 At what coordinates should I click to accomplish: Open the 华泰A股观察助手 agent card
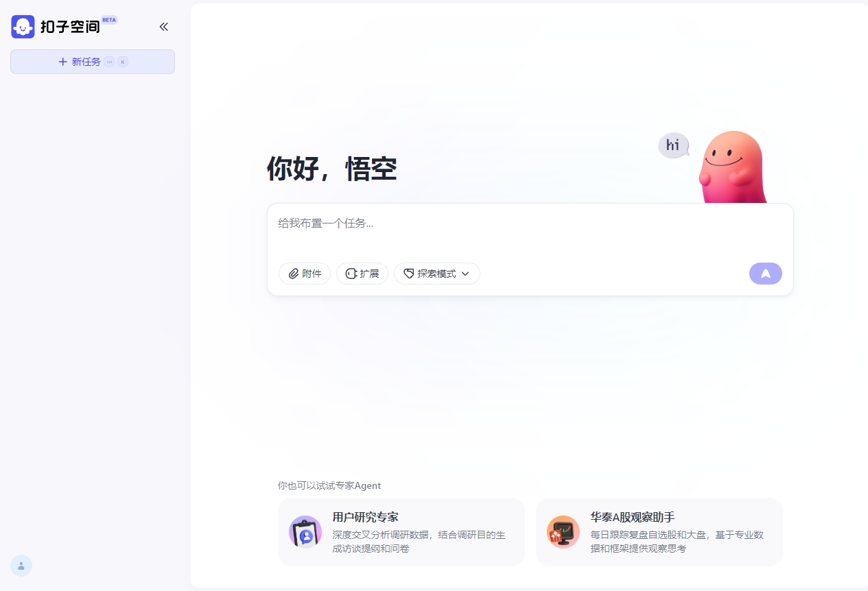pyautogui.click(x=659, y=532)
